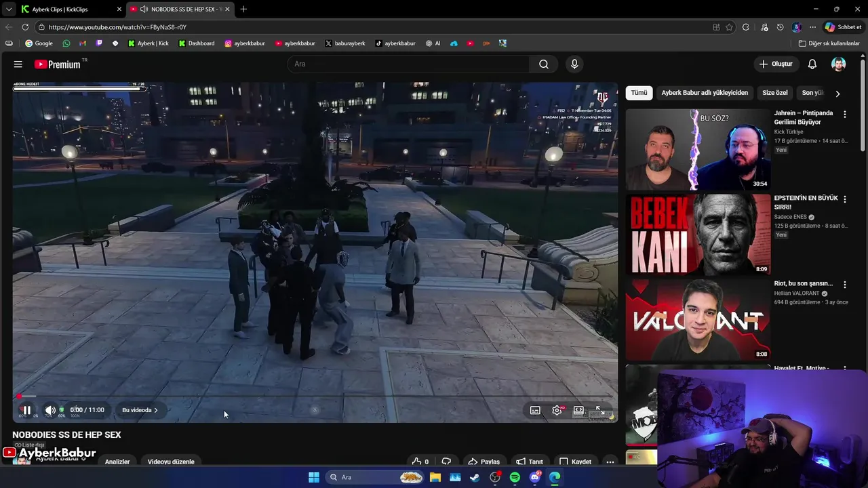
Task: Click the magnifier search button on YouTube
Action: pos(544,64)
